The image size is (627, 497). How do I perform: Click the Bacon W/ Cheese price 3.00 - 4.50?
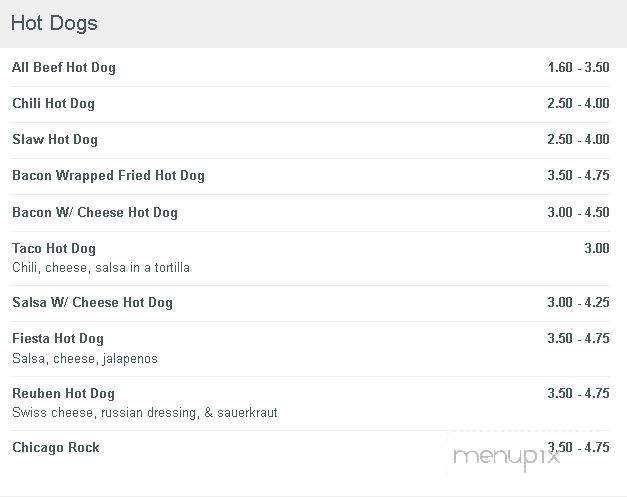[579, 212]
